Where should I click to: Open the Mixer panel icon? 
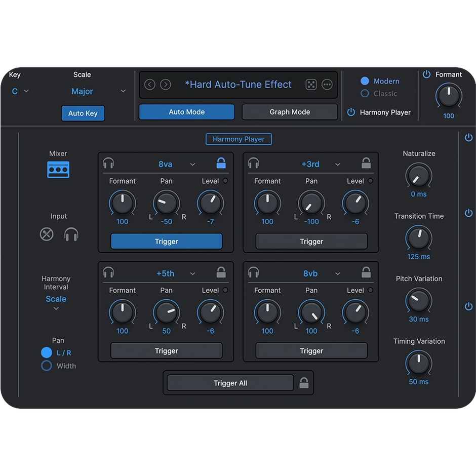click(x=58, y=169)
